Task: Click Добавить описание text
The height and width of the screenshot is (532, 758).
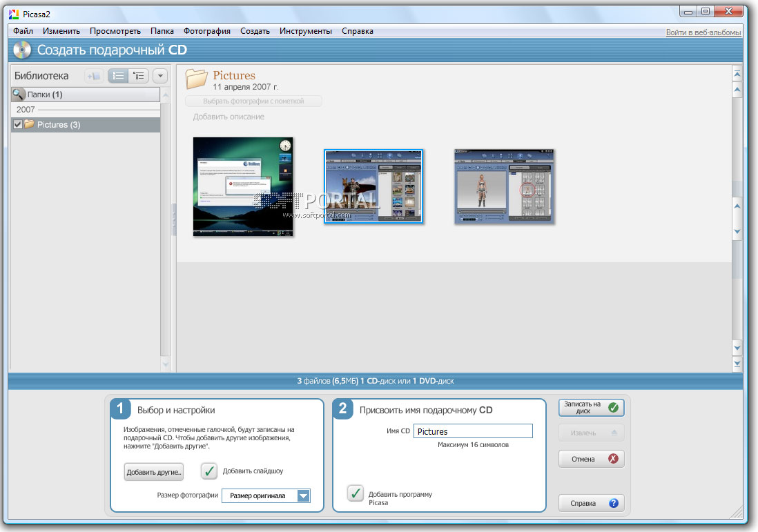Action: click(x=229, y=117)
